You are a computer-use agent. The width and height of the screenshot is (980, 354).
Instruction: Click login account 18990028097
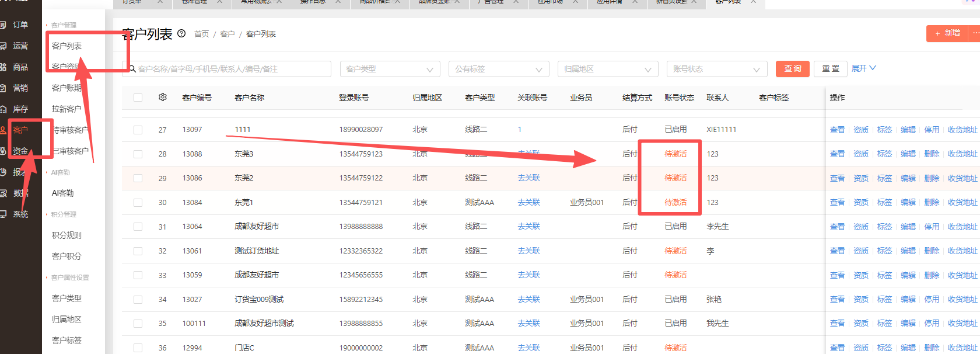[361, 130]
